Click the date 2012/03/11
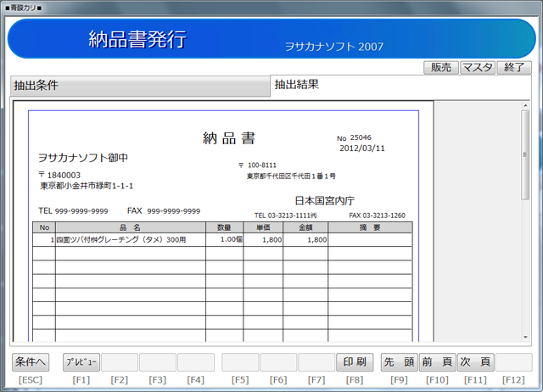Screen dimensions: 543x392 click(x=362, y=148)
